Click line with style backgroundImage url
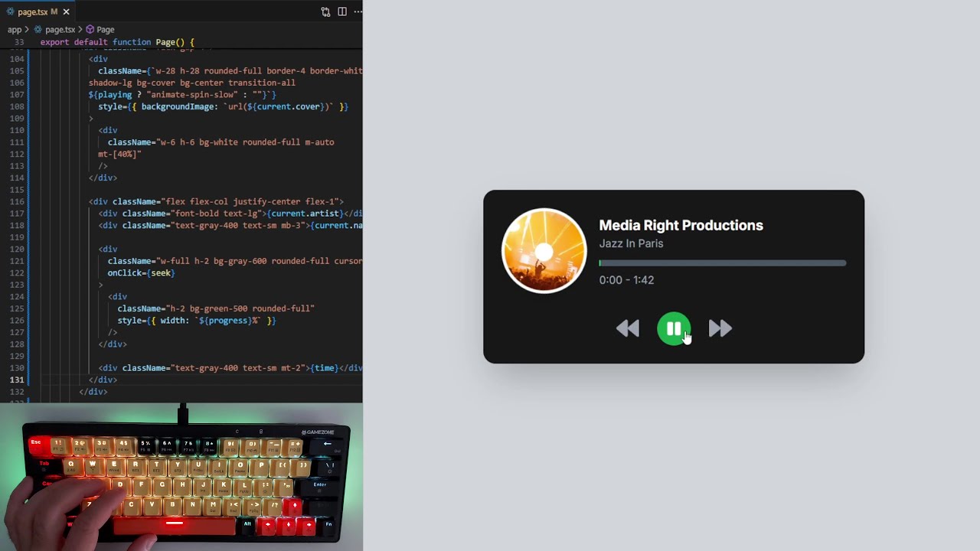This screenshot has width=980, height=551. [x=223, y=106]
